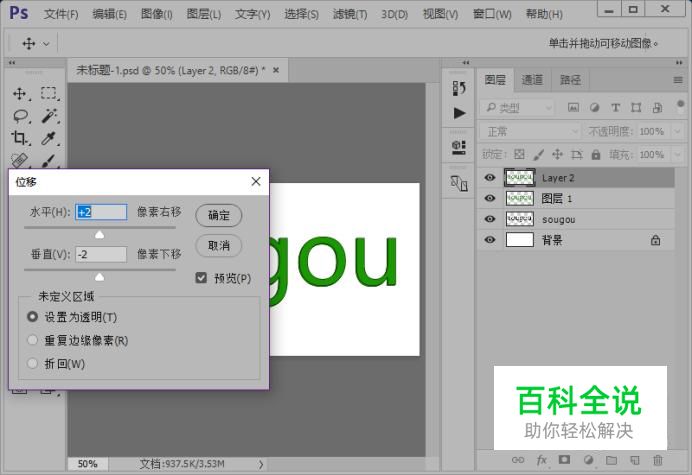The image size is (692, 475).
Task: Lock image pixels with brush icon
Action: click(x=538, y=154)
